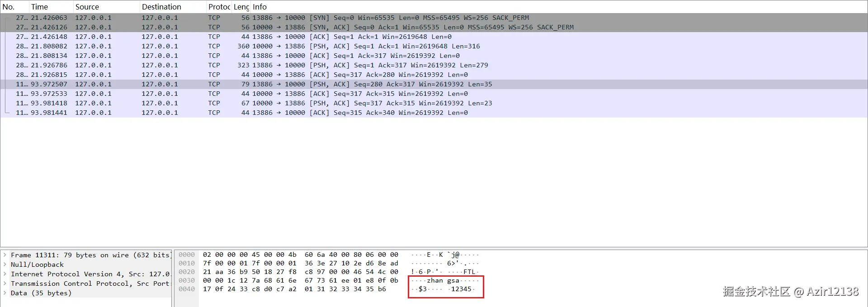Viewport: 868px width, 307px height.
Task: Click hex bytes '21 aa 36 b9 50 18 27 f8'
Action: (x=250, y=272)
